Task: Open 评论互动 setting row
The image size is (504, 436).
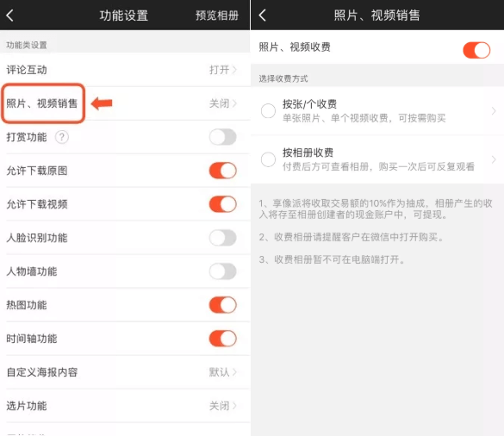Action: tap(125, 70)
